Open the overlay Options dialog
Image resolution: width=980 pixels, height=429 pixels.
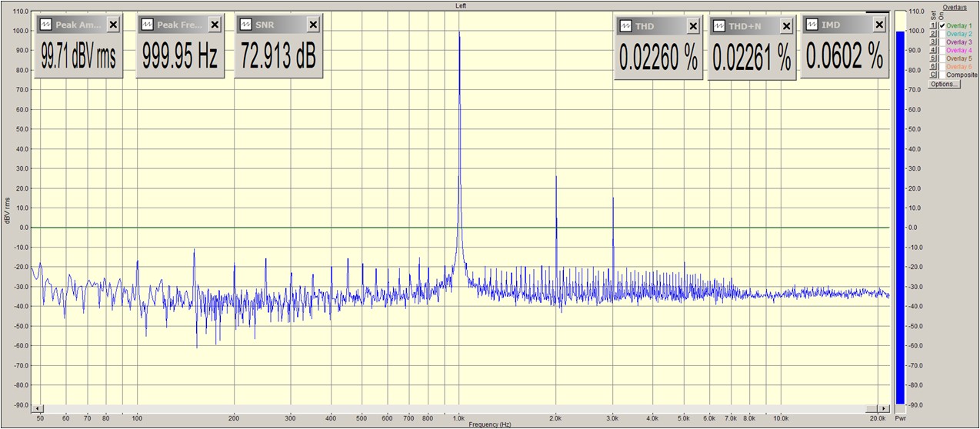[944, 84]
